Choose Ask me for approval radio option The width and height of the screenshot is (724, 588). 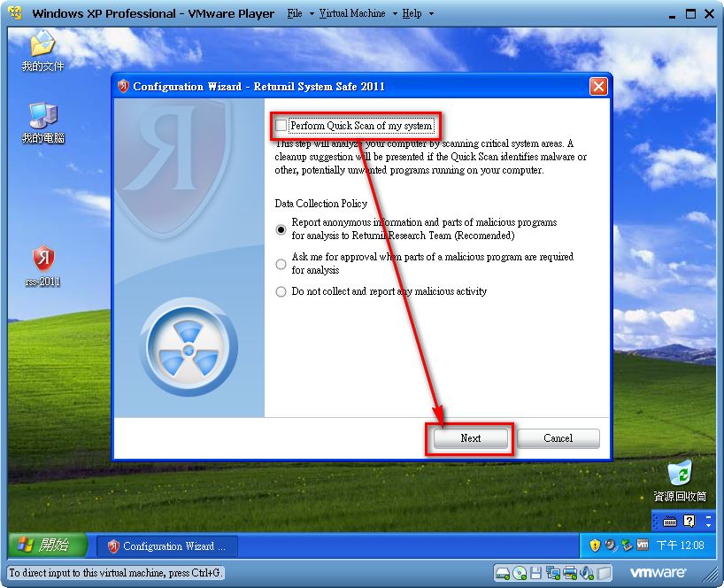click(x=281, y=264)
